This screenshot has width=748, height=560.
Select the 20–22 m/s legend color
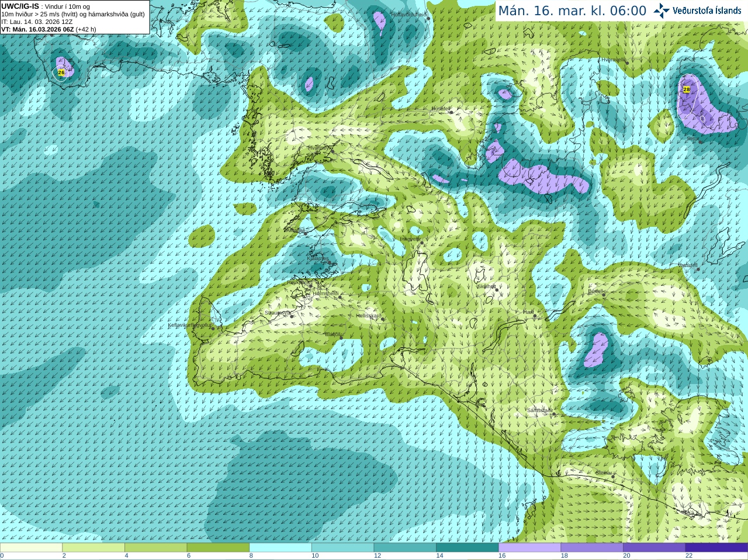[654, 548]
